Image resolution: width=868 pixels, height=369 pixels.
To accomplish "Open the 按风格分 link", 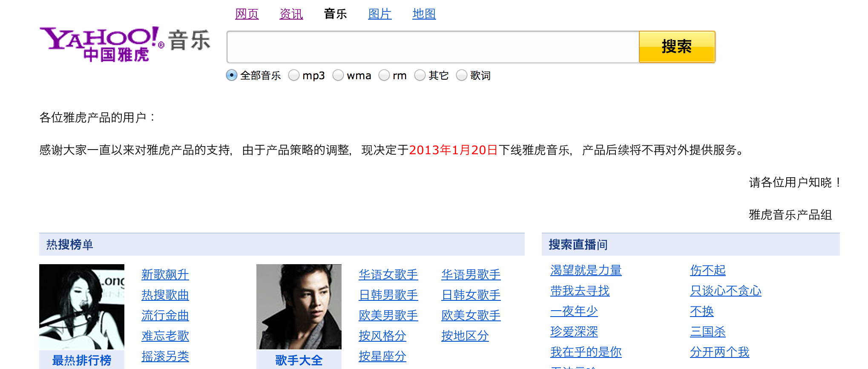I will (382, 336).
